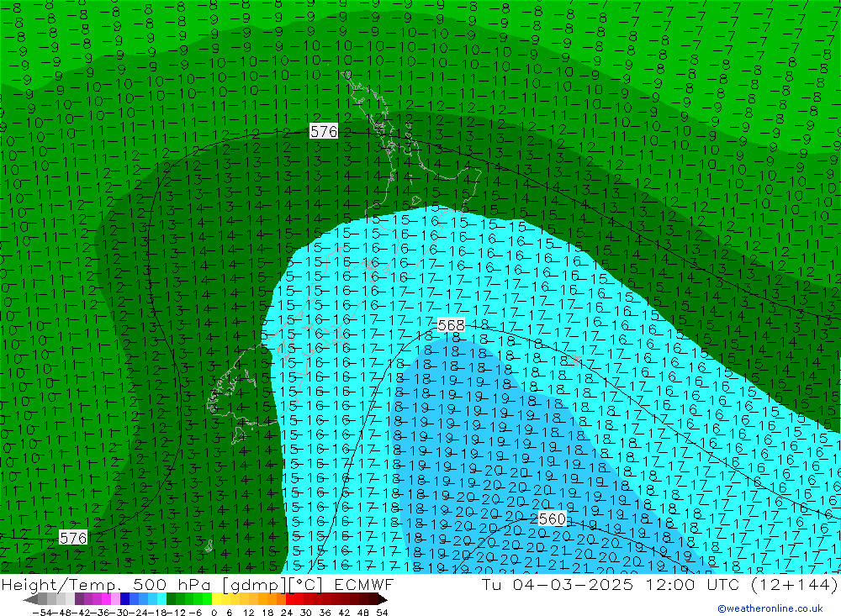The width and height of the screenshot is (841, 616).
Task: Click the 560 contour height label
Action: (x=552, y=519)
